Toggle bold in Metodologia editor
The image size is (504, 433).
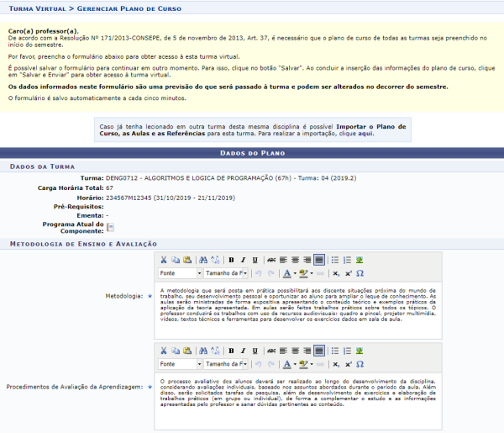[x=232, y=260]
